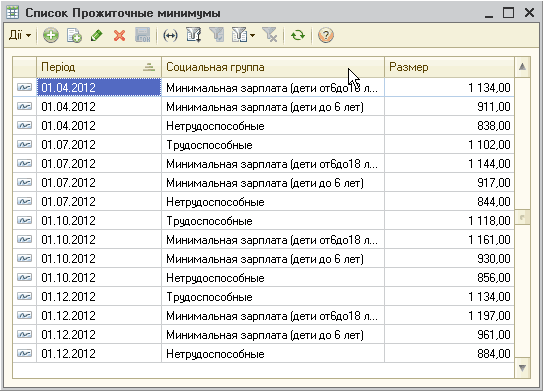543x391 pixels.
Task: Select period cell of row with size 930,00
Action: tap(99, 258)
